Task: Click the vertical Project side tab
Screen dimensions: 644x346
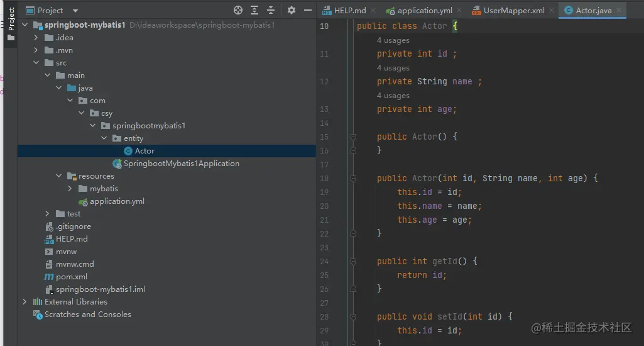Action: click(x=11, y=24)
